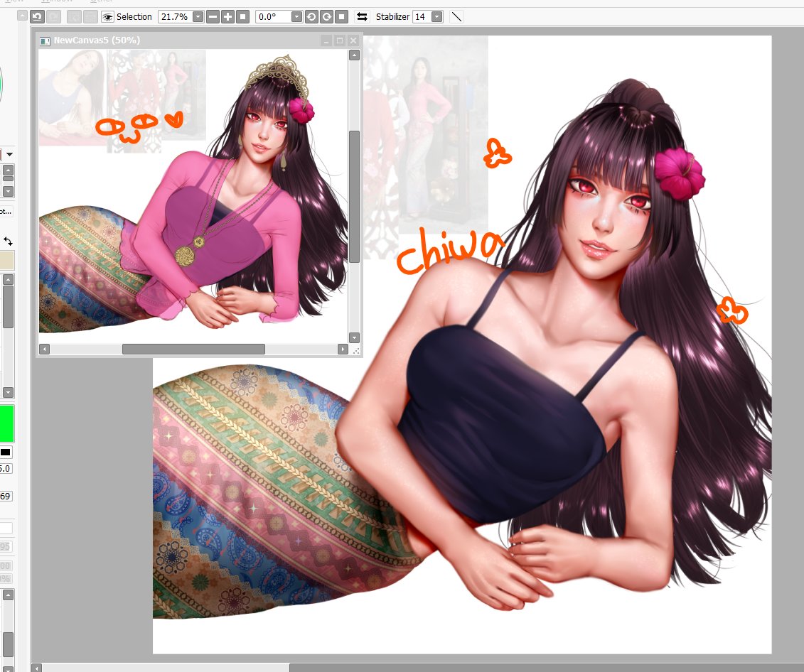Click the rotation angle field showing 0.0°
The width and height of the screenshot is (804, 672).
[273, 17]
